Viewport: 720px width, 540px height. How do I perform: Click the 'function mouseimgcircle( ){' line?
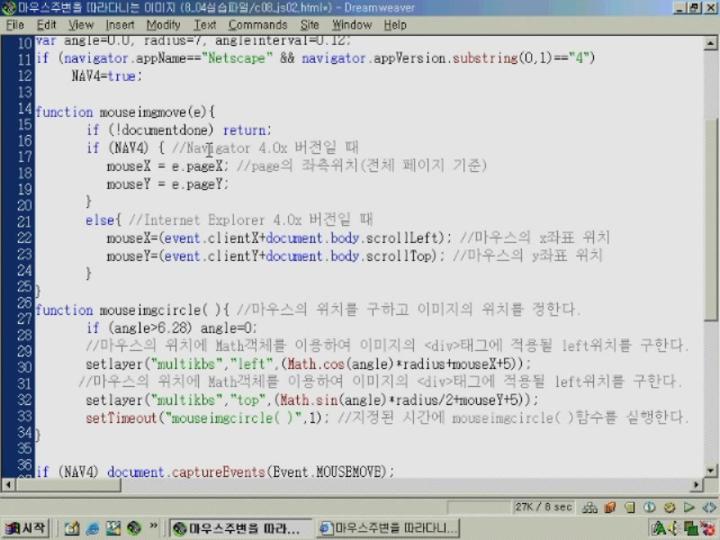click(x=132, y=310)
